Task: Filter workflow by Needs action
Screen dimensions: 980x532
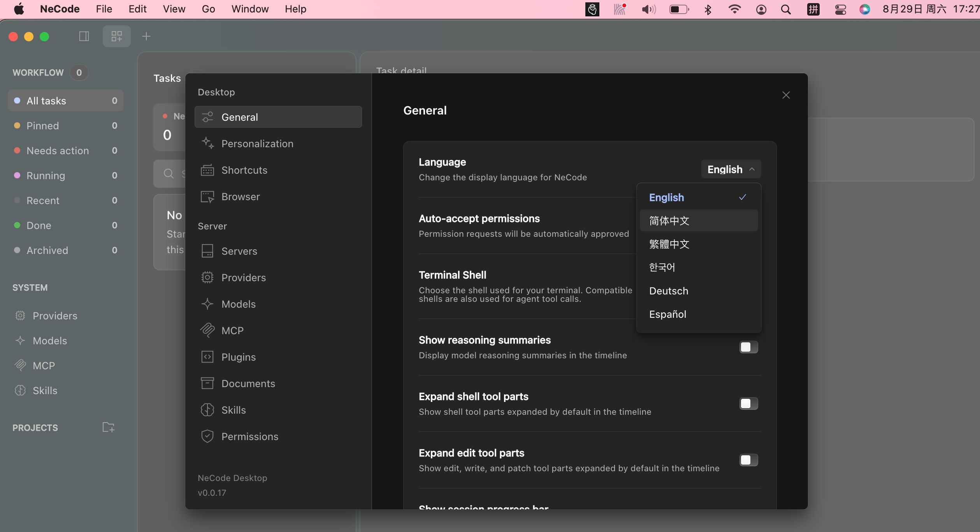Action: (65, 150)
